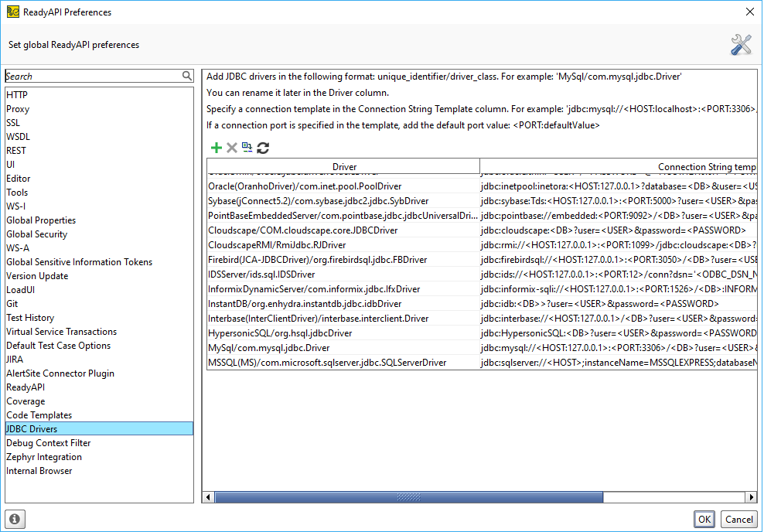The image size is (764, 532).
Task: Open the Code Templates page
Action: pyautogui.click(x=100, y=415)
